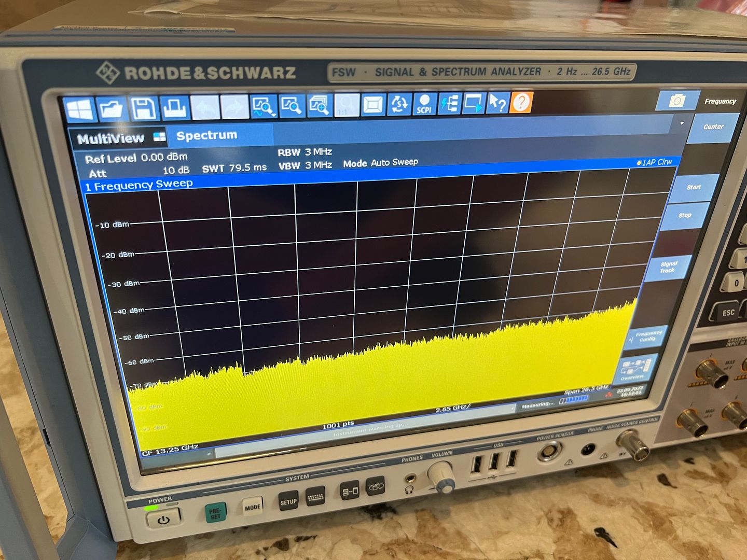747x560 pixels.
Task: Click the 1001 pts sweep points label
Action: coord(338,425)
